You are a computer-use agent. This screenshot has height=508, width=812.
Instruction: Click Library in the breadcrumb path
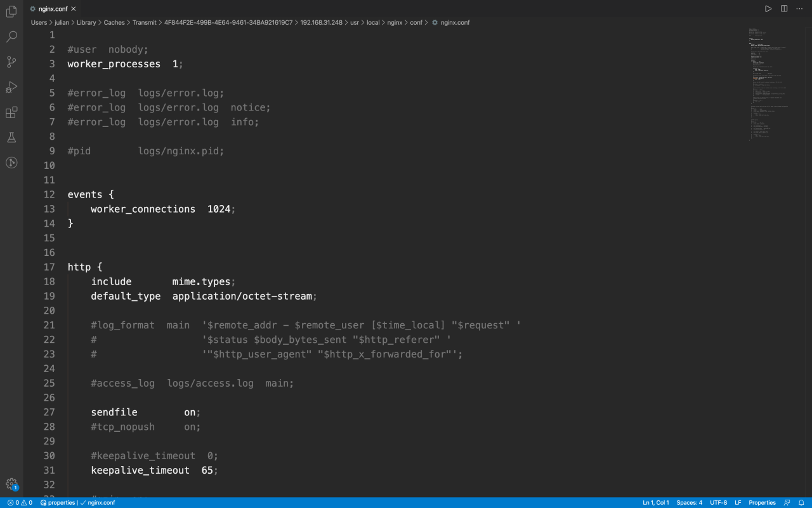point(86,22)
